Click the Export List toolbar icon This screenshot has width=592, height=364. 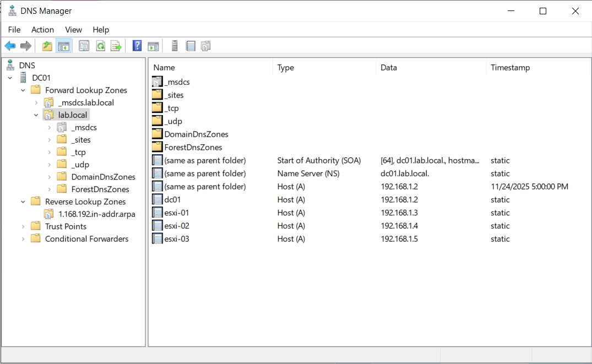116,46
